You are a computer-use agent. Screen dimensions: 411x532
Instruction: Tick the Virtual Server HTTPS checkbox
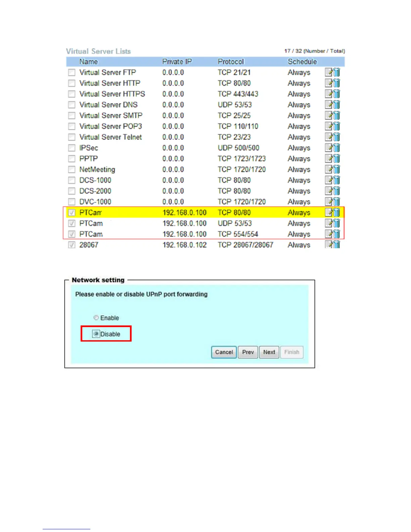click(x=72, y=94)
